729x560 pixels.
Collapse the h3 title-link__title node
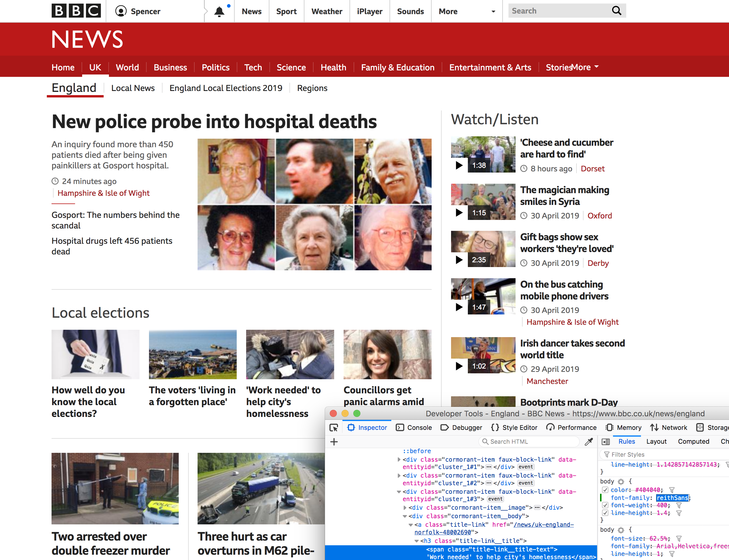coord(417,541)
